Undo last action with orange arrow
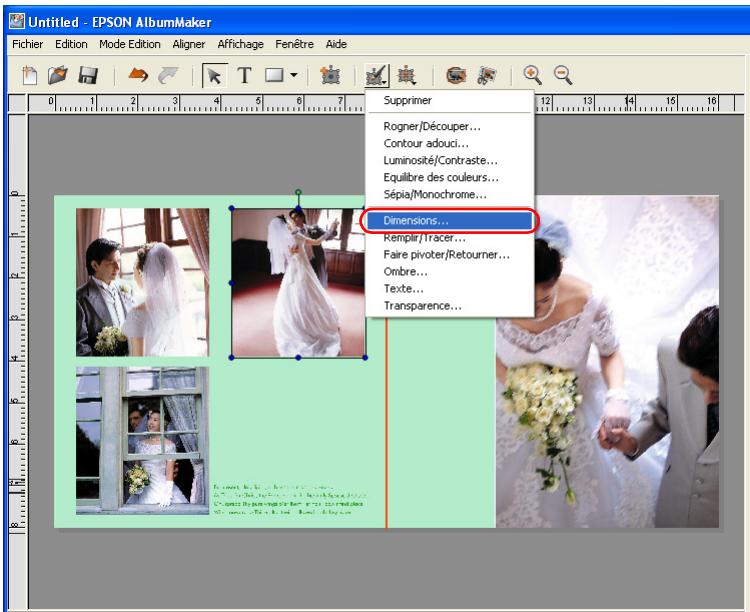 pyautogui.click(x=138, y=75)
